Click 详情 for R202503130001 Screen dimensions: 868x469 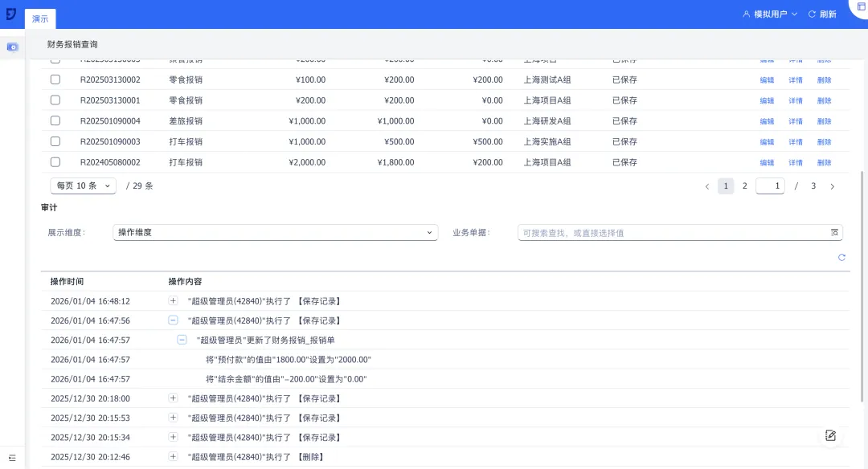[796, 100]
